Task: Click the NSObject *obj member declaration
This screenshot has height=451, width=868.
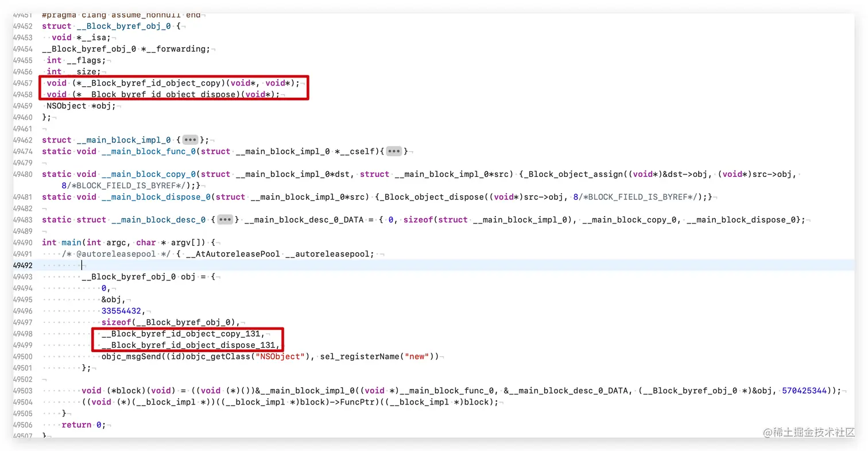Action: coord(80,106)
